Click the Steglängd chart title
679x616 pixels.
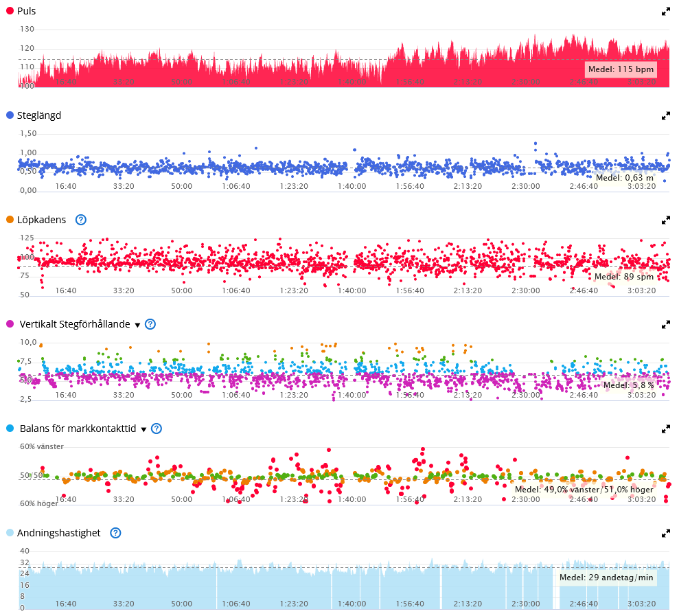(x=39, y=115)
